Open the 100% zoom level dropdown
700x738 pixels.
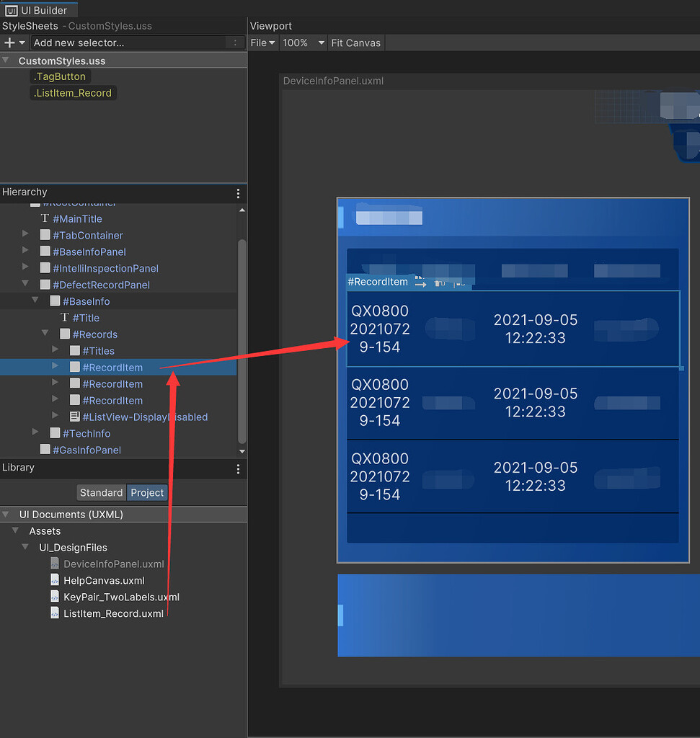[303, 43]
